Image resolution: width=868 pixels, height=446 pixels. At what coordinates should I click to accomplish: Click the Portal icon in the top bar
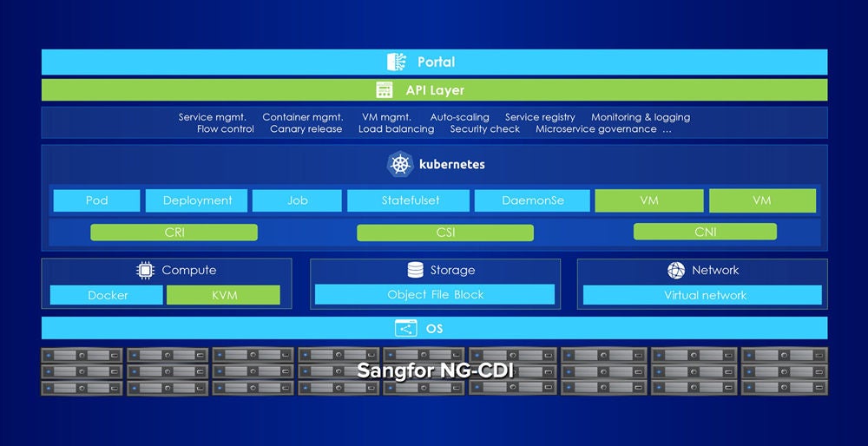[x=397, y=62]
